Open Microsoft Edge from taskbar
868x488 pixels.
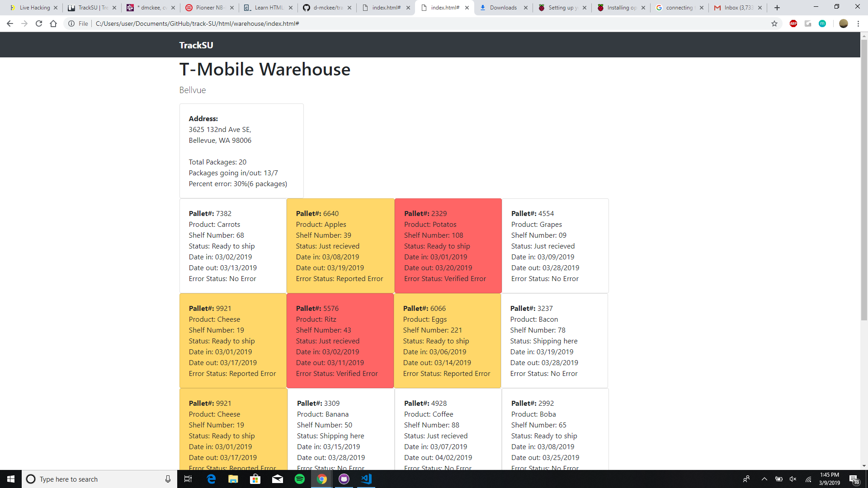pos(211,479)
